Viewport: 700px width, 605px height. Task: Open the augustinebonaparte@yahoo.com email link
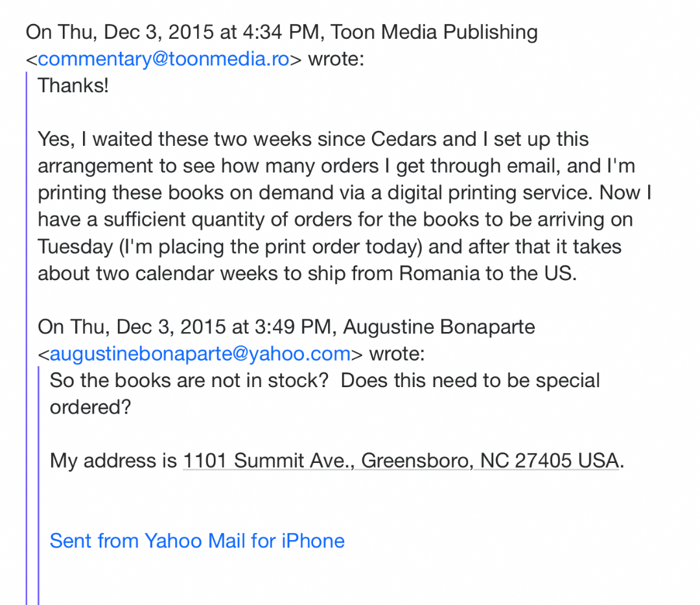pyautogui.click(x=200, y=353)
